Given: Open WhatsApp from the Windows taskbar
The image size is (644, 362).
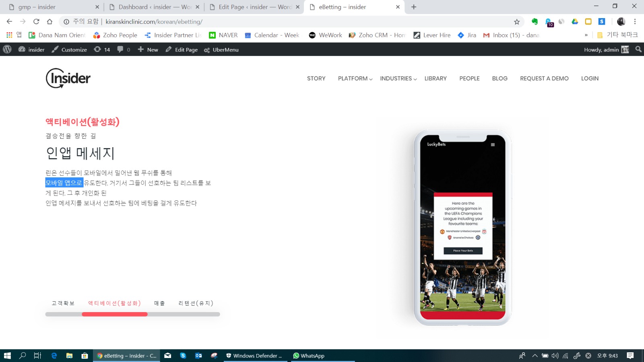Looking at the screenshot, I should pyautogui.click(x=309, y=356).
